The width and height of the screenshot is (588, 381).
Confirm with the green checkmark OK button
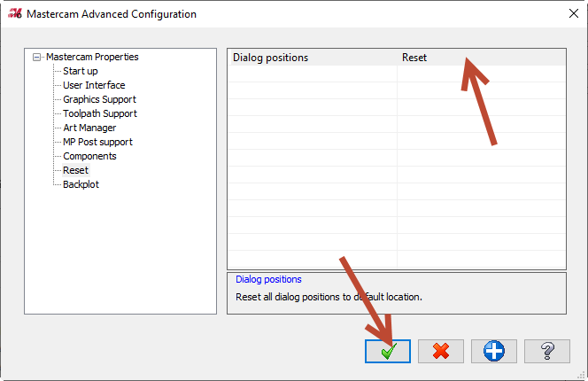(388, 352)
